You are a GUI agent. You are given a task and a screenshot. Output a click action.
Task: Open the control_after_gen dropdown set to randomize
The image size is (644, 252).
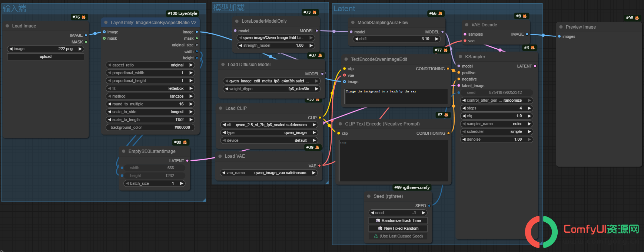click(497, 101)
